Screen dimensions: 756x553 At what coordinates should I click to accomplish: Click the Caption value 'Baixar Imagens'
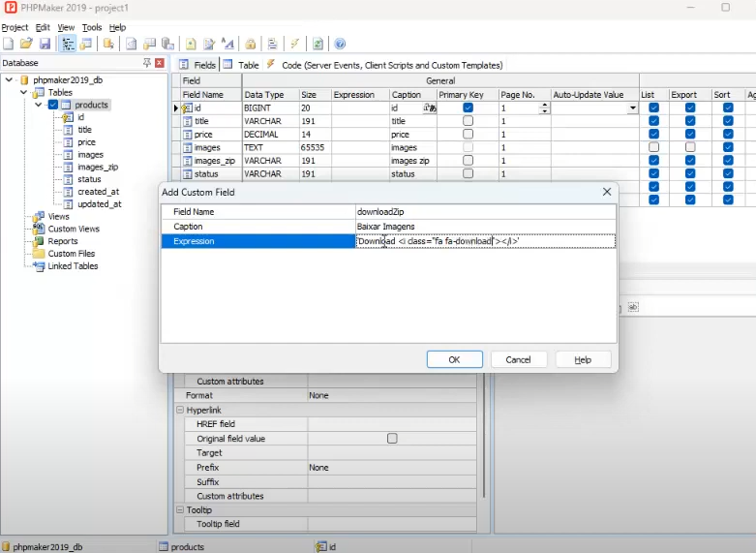click(x=385, y=227)
